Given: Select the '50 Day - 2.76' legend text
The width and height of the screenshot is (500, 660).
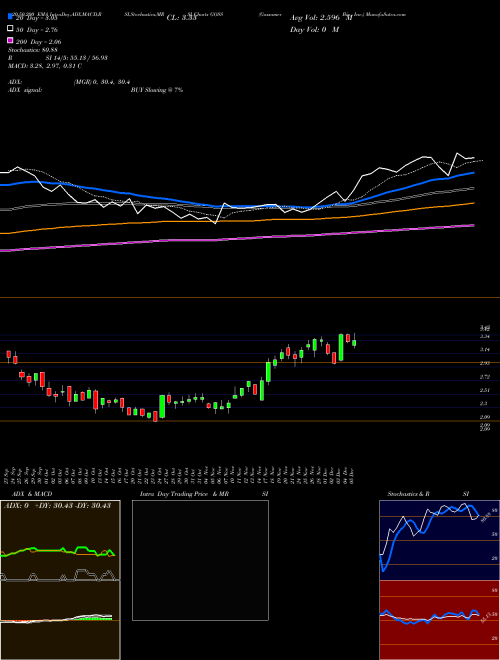Looking at the screenshot, I should tap(37, 30).
